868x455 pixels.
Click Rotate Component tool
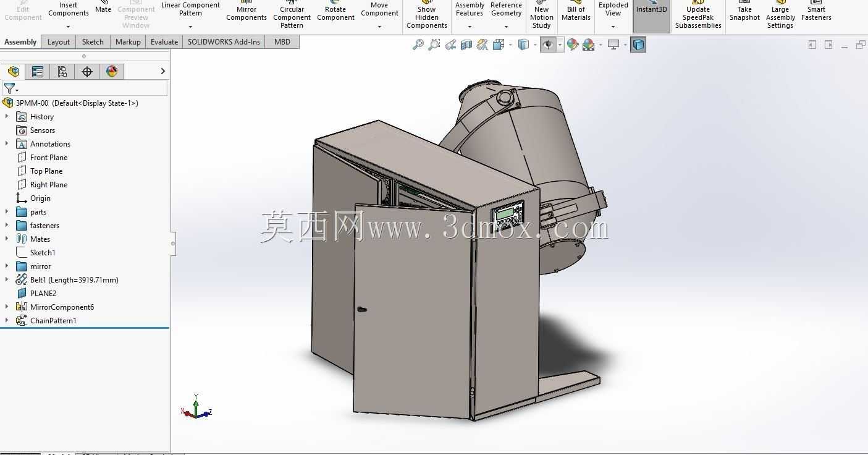[x=335, y=11]
